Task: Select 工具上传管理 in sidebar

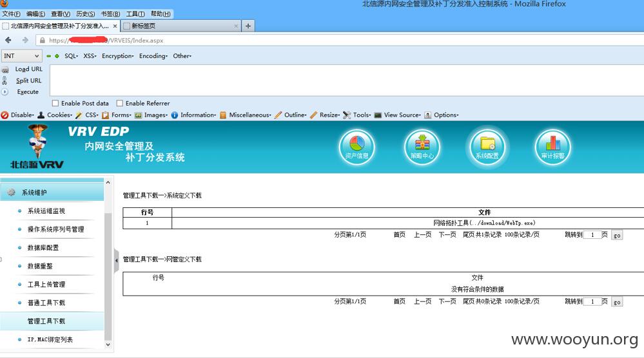Action: (46, 284)
